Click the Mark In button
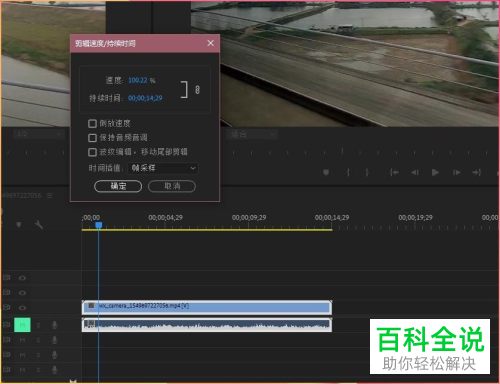The height and width of the screenshot is (384, 500). pyautogui.click(x=348, y=172)
